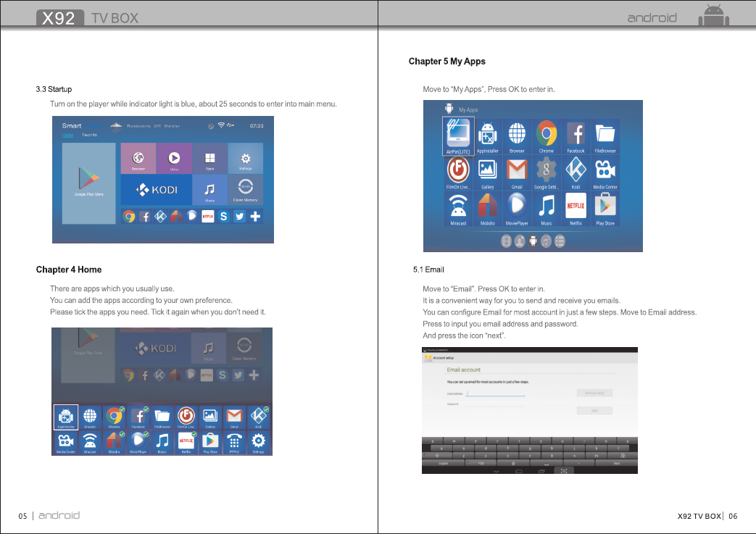The image size is (756, 534).
Task: Tick highlighted AppInstaller in Chapter 4 app picker
Action: tap(66, 417)
